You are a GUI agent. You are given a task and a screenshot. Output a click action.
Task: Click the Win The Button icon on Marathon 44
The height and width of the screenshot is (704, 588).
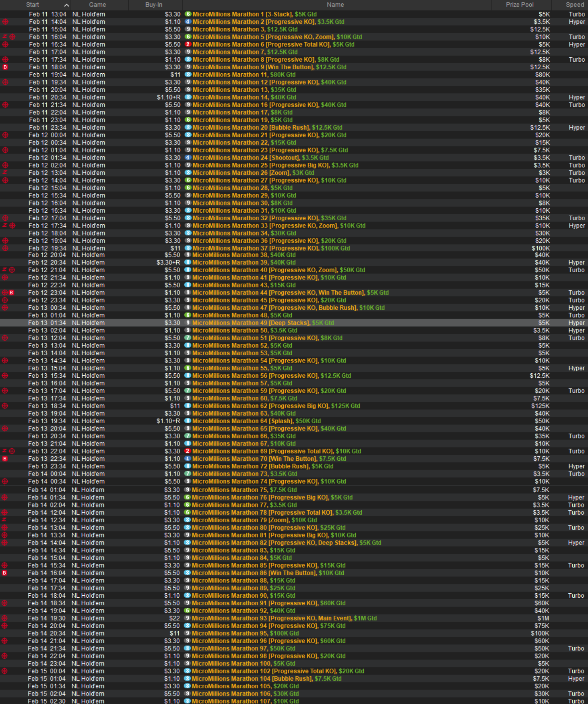pos(12,293)
